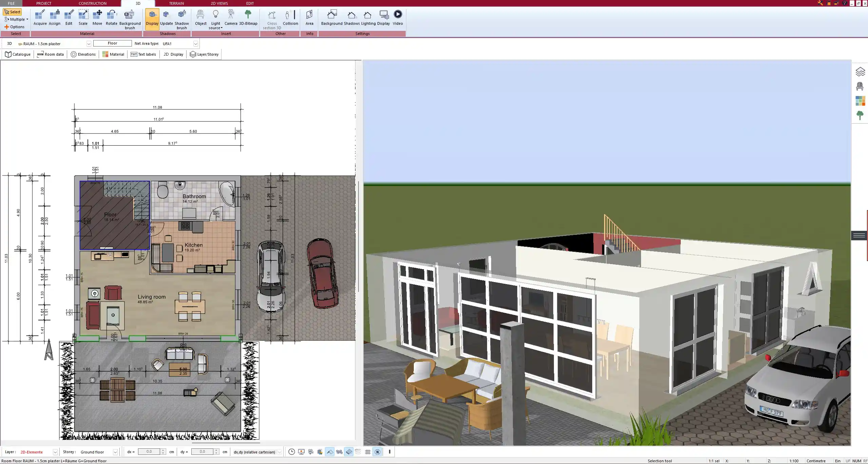Toggle the north arrow N button
868x464 pixels.
[378, 452]
